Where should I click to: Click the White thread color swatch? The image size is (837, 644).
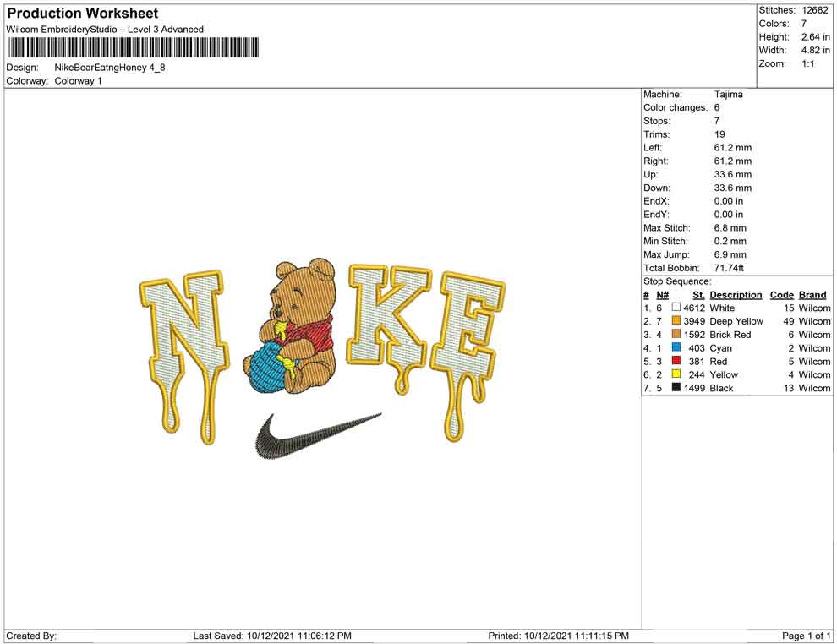676,308
